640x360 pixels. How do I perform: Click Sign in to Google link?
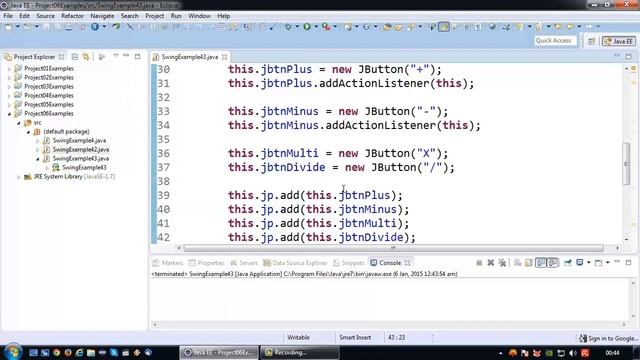click(608, 338)
